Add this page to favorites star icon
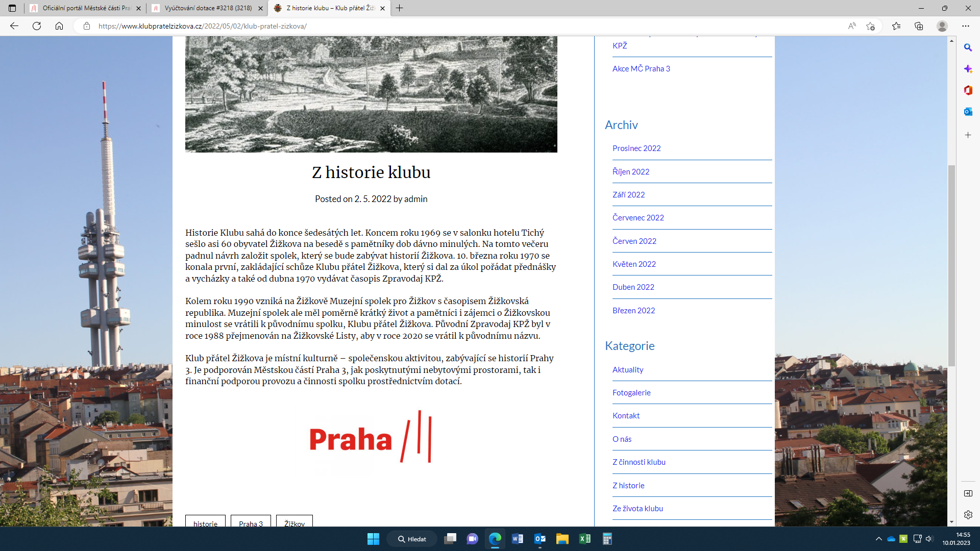The height and width of the screenshot is (551, 980). tap(870, 26)
